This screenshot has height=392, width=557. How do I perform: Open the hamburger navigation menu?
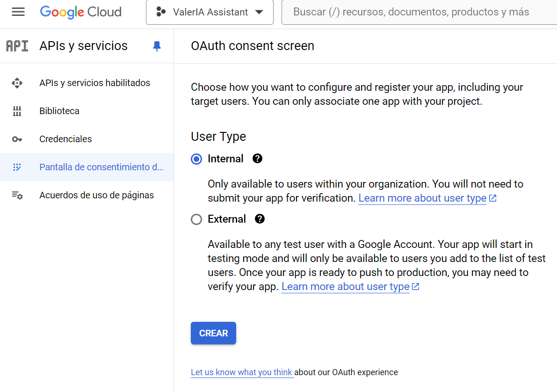[18, 12]
